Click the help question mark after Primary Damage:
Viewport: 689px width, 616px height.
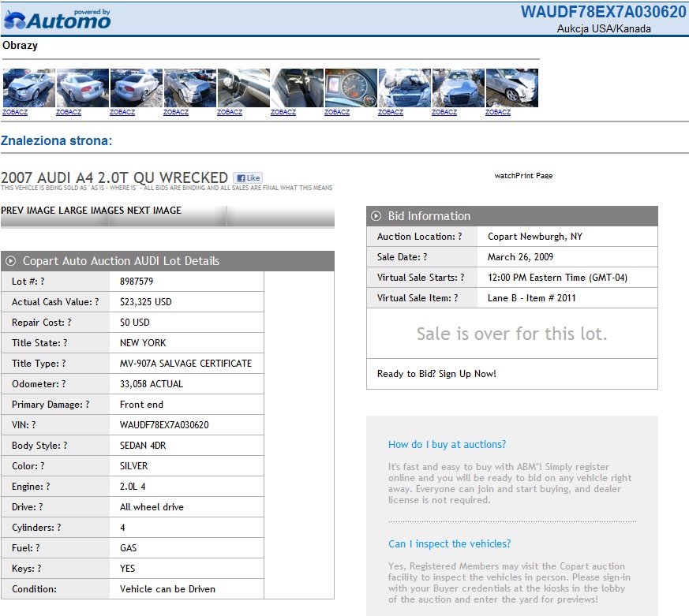tap(87, 405)
